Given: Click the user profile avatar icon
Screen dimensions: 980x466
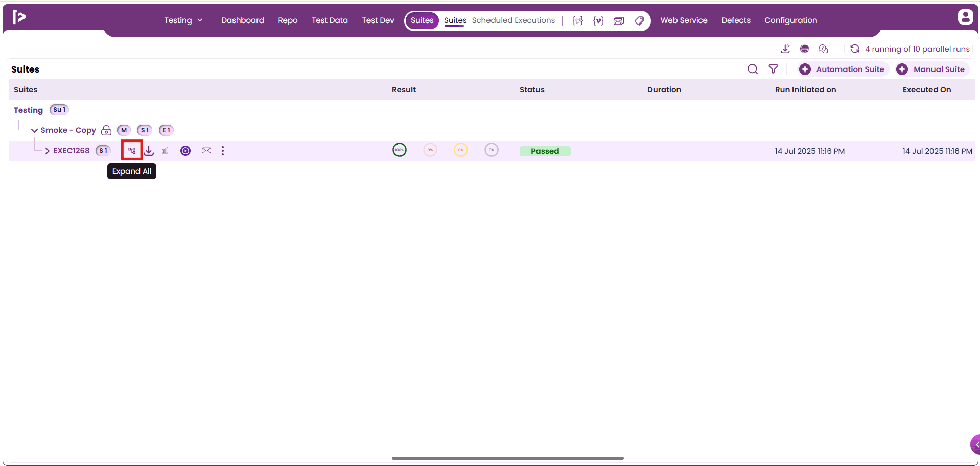Looking at the screenshot, I should (965, 17).
